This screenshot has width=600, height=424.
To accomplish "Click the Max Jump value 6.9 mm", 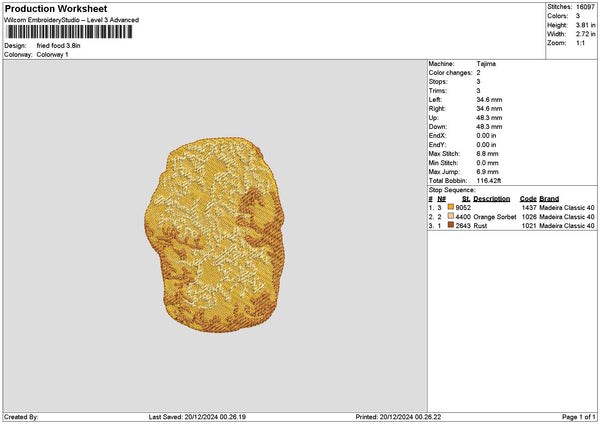I will coord(488,172).
